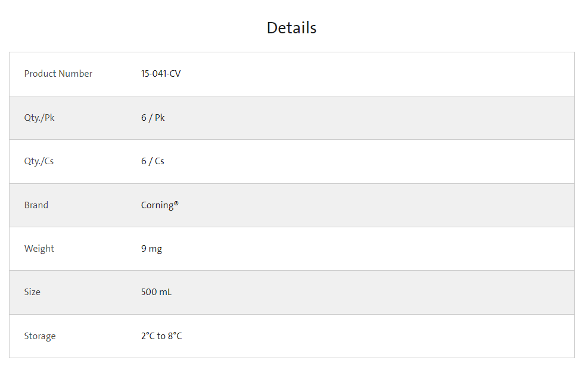The image size is (588, 379).
Task: Select the Qty./Cs label
Action: 39,161
